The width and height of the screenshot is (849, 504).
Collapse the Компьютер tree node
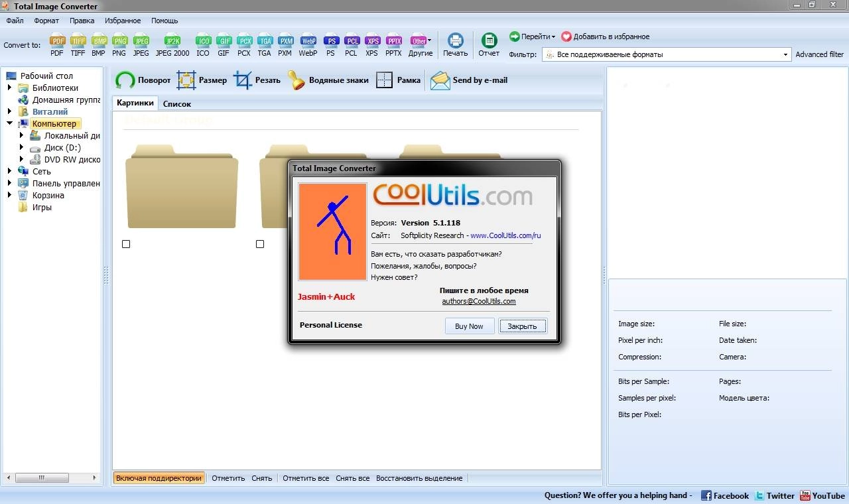[10, 123]
